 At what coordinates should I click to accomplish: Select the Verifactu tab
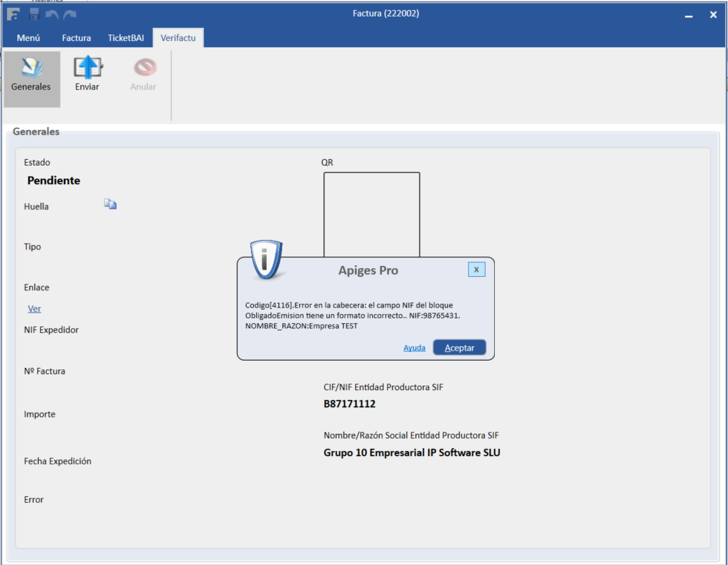(178, 38)
